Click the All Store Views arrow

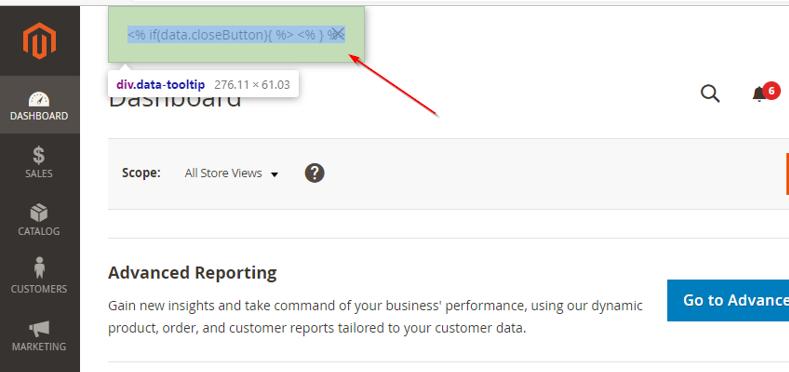274,175
